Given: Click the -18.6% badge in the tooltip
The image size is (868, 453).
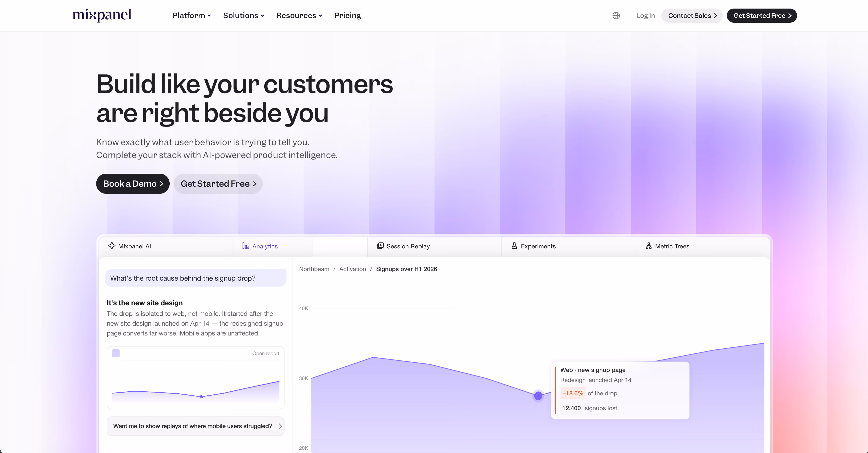Looking at the screenshot, I should [x=572, y=393].
